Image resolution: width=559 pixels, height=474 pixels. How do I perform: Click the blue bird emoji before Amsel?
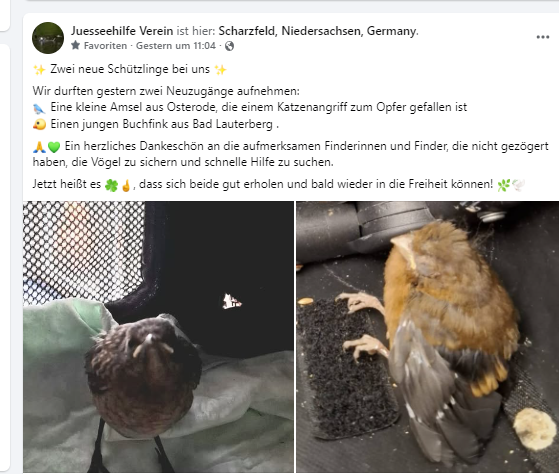(x=39, y=108)
